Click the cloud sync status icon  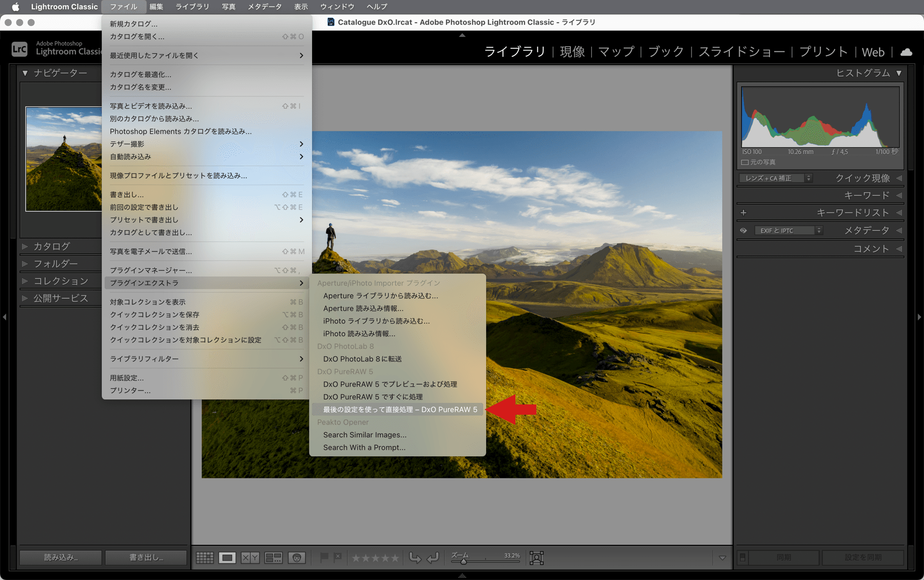[x=907, y=52]
